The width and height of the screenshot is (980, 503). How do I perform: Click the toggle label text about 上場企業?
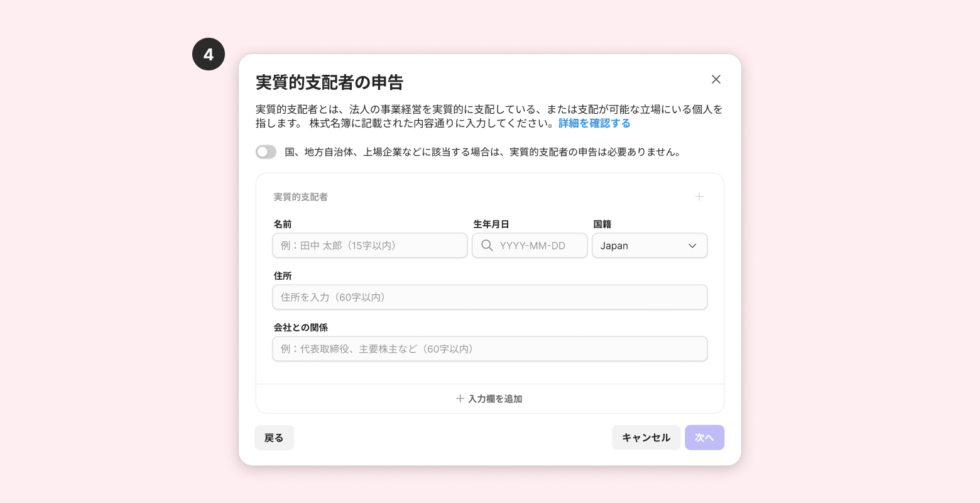coord(483,152)
